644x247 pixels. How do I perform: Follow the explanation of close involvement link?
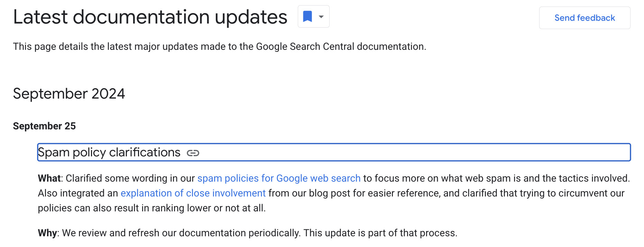click(x=193, y=193)
